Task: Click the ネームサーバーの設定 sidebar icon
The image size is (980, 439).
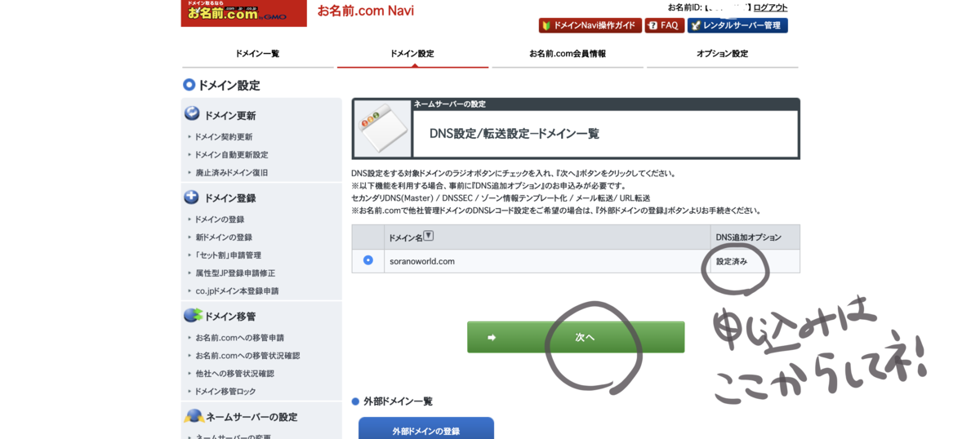Action: point(194,416)
